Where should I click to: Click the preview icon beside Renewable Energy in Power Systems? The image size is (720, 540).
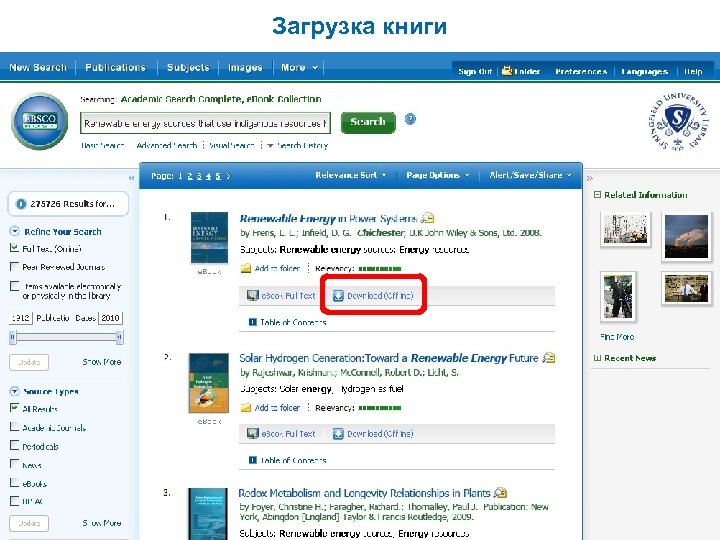pyautogui.click(x=428, y=218)
